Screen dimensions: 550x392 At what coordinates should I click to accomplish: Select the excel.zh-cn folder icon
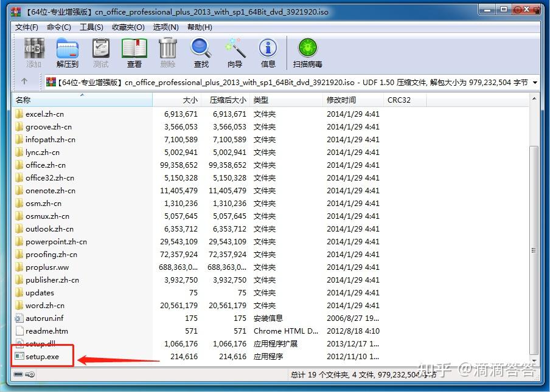click(19, 114)
